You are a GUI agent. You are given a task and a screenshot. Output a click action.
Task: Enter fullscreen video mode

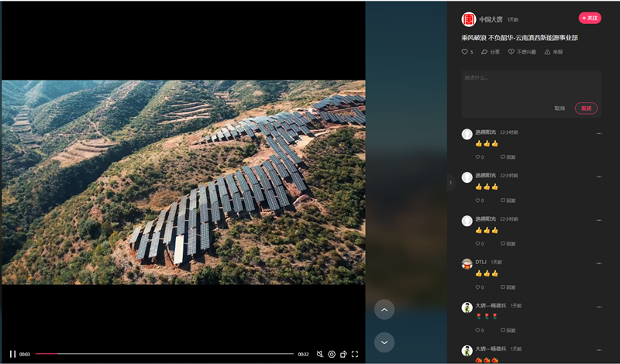(355, 354)
